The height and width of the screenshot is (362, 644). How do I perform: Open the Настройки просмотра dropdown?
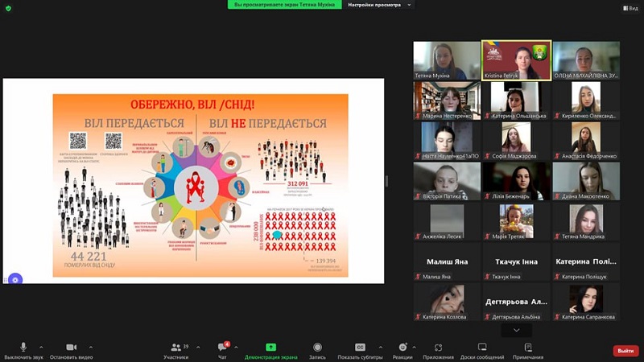[x=380, y=5]
